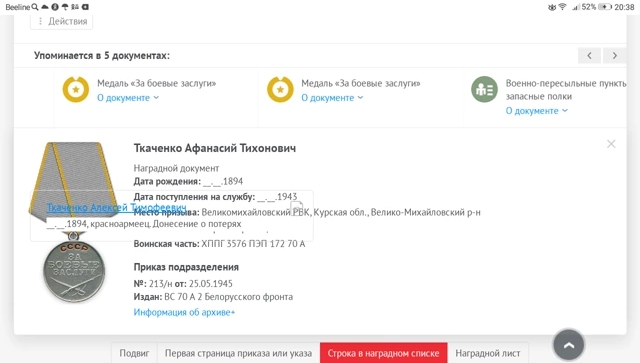Click Издан: ВС 70 А 2 Белорусского фронта

tap(213, 297)
